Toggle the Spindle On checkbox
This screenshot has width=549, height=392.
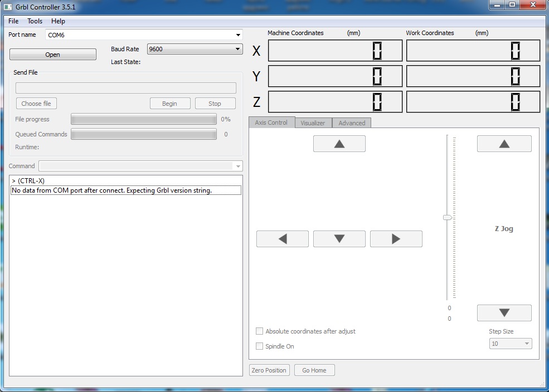tap(259, 346)
